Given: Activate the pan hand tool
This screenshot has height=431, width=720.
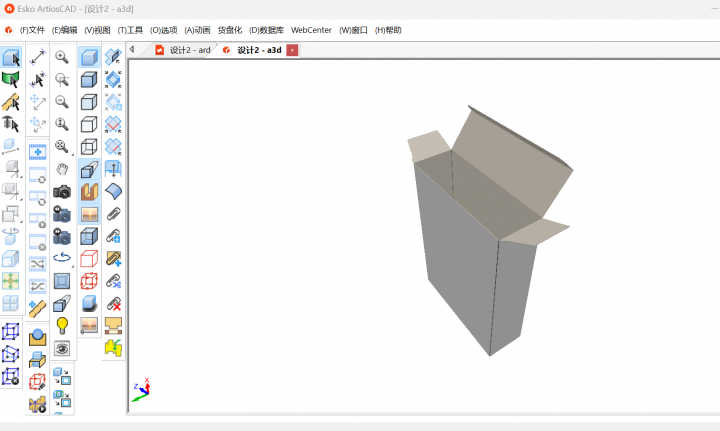Looking at the screenshot, I should (62, 169).
